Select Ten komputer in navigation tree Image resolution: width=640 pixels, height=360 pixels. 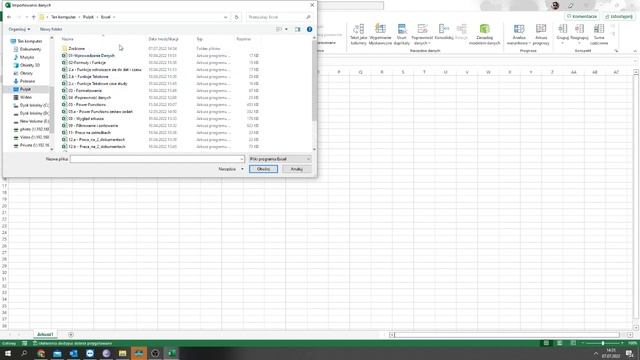click(x=30, y=41)
